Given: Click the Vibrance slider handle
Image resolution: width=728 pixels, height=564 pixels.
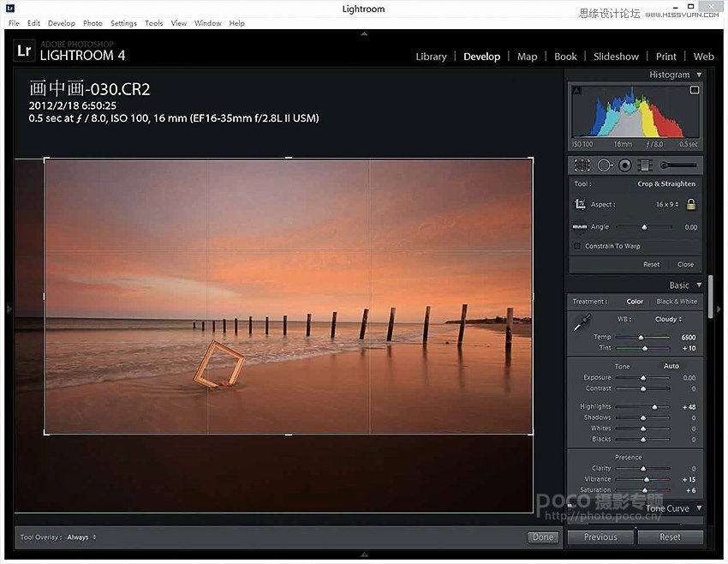Looking at the screenshot, I should pyautogui.click(x=647, y=479).
